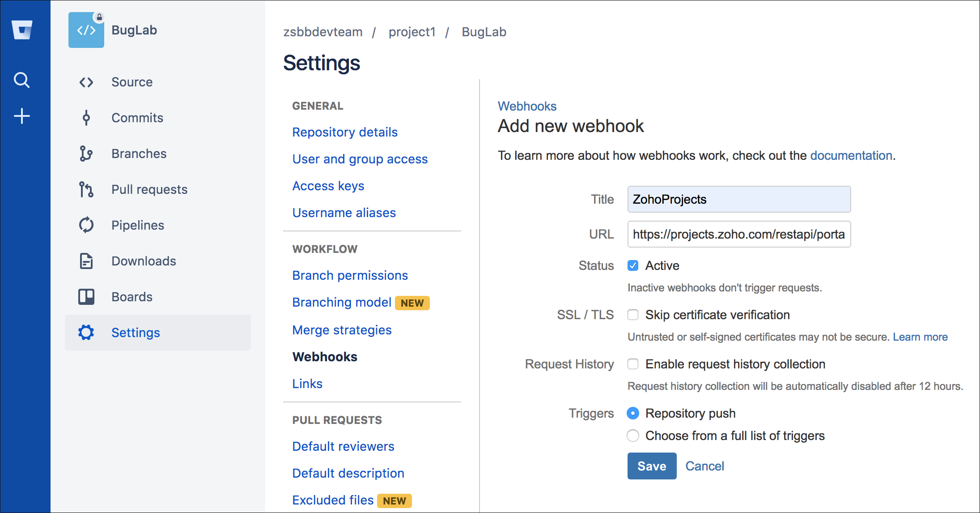This screenshot has height=513, width=980.
Task: Click the Commits icon in sidebar
Action: pos(86,118)
